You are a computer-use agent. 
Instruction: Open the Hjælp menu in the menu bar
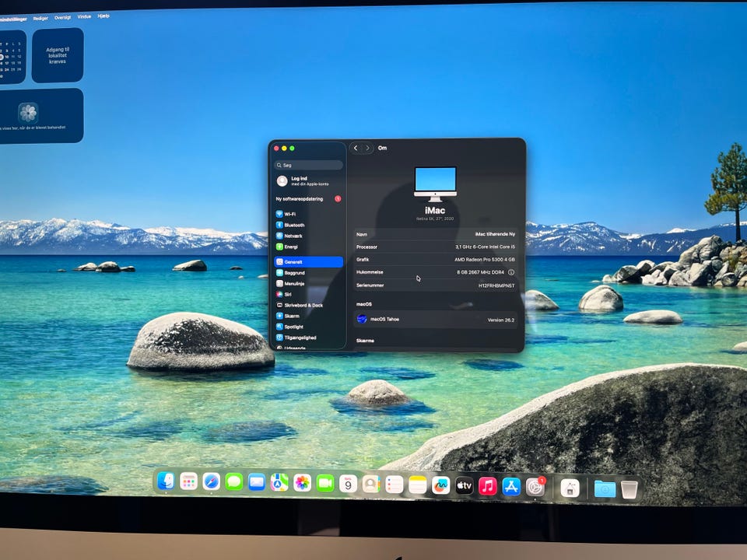[103, 16]
